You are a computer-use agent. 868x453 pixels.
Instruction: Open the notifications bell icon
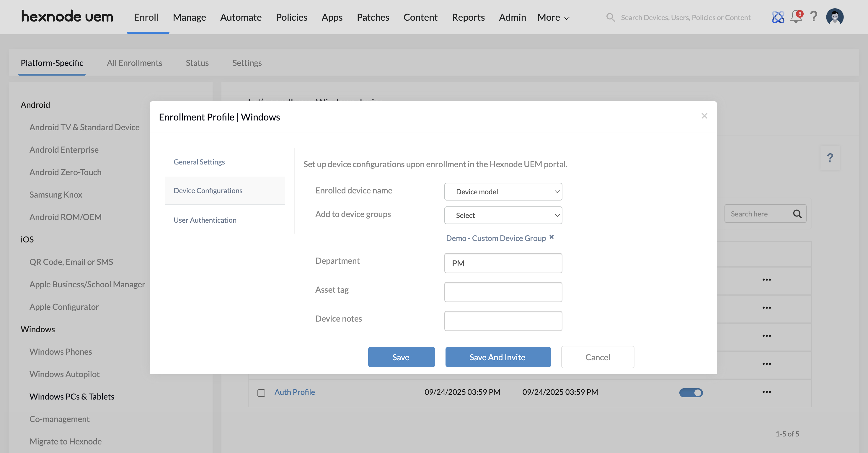click(x=796, y=17)
